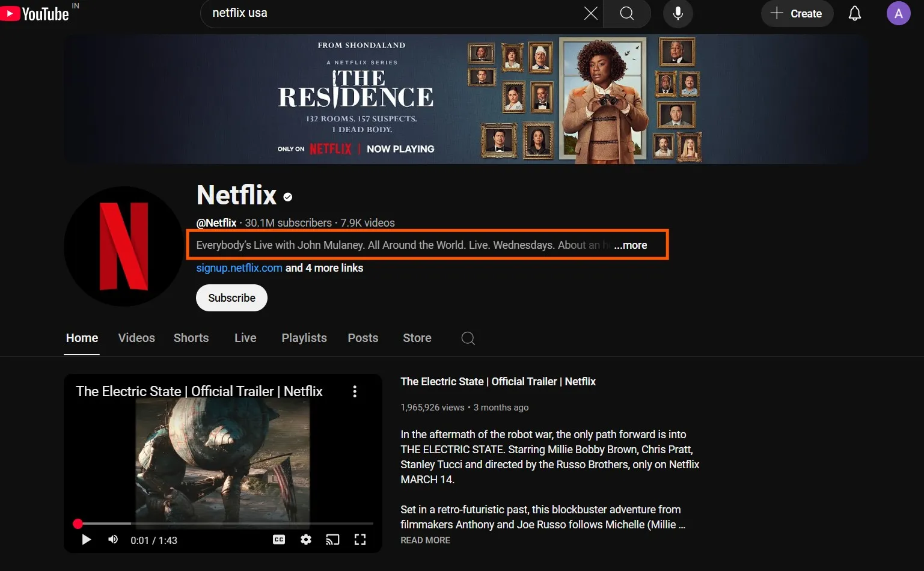
Task: Click the search magnifier button
Action: (x=626, y=13)
